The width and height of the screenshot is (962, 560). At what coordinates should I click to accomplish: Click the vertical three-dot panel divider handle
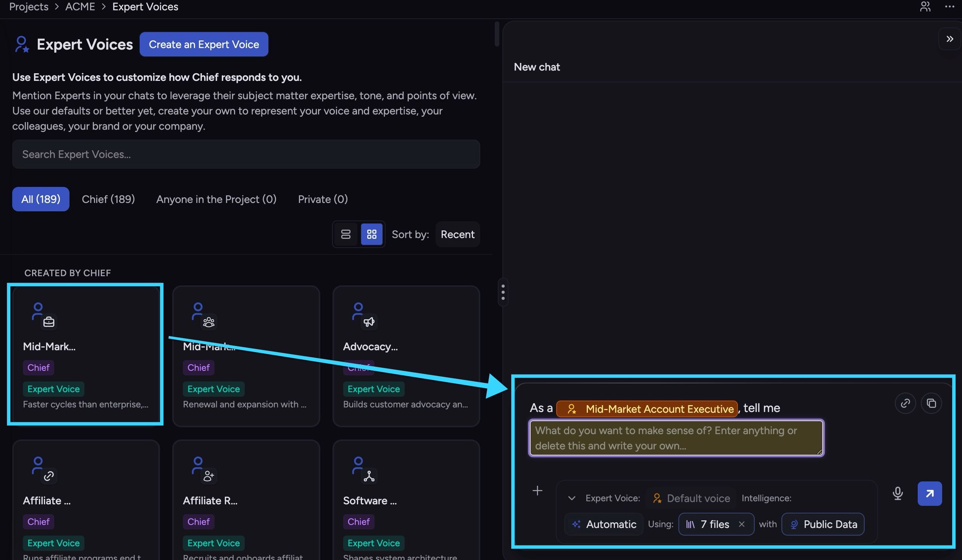(503, 292)
